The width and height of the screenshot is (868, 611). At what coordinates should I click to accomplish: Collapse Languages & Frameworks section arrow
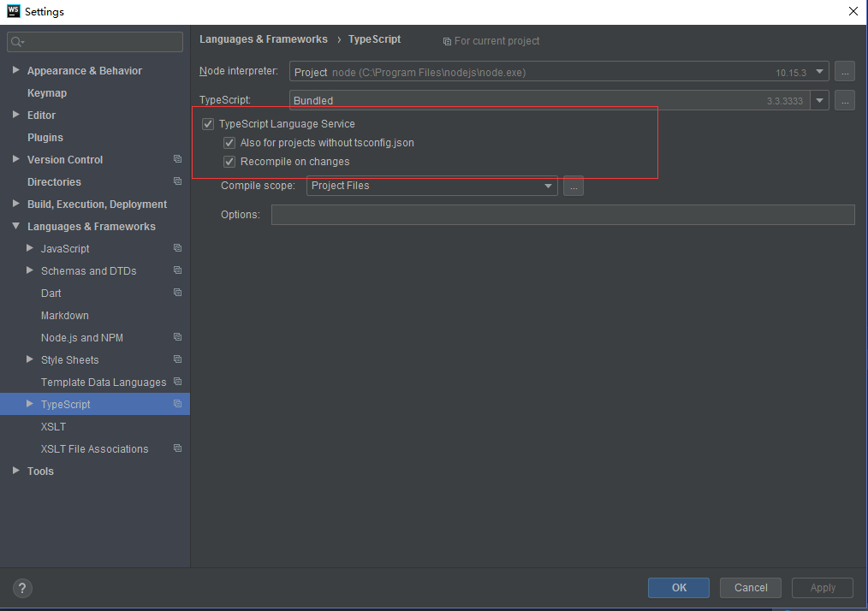tap(16, 226)
